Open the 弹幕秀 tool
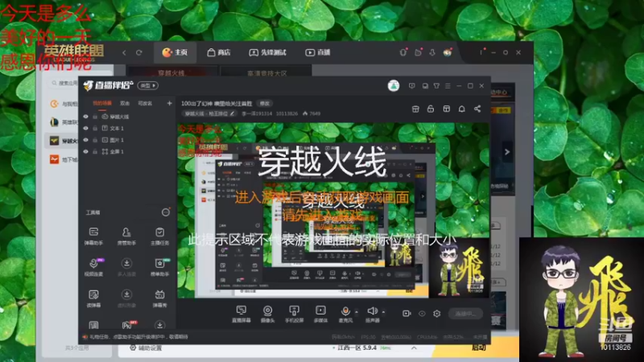 (159, 298)
